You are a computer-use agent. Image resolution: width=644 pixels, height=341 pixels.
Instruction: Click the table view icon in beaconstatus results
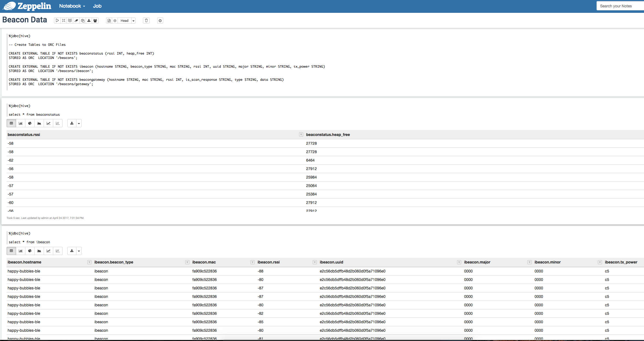point(11,123)
